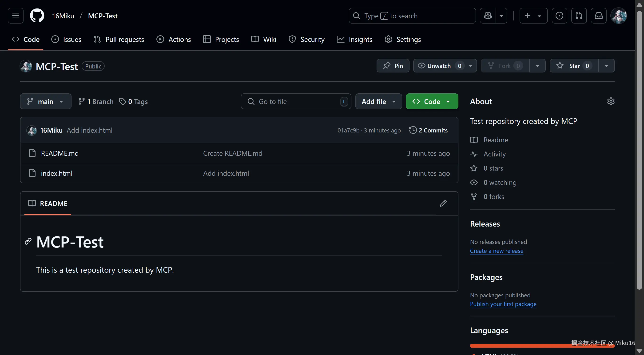Open the 'Add index.html' latest commit message
This screenshot has width=644, height=355.
[90, 130]
